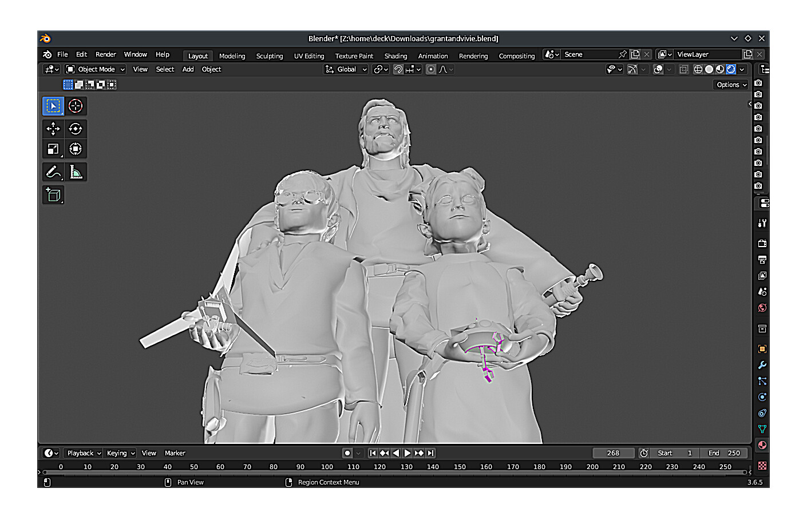This screenshot has height=532, width=807.
Task: Toggle X-Ray display mode
Action: click(683, 69)
